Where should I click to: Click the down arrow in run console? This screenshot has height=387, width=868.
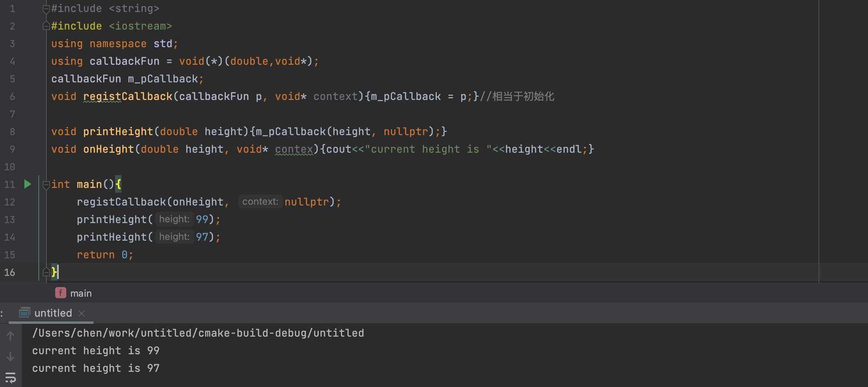[x=10, y=356]
